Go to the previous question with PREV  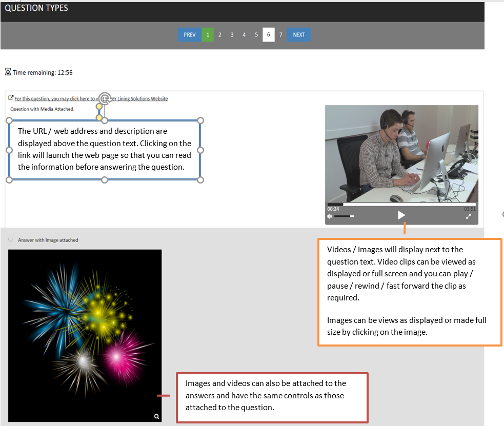(x=190, y=35)
